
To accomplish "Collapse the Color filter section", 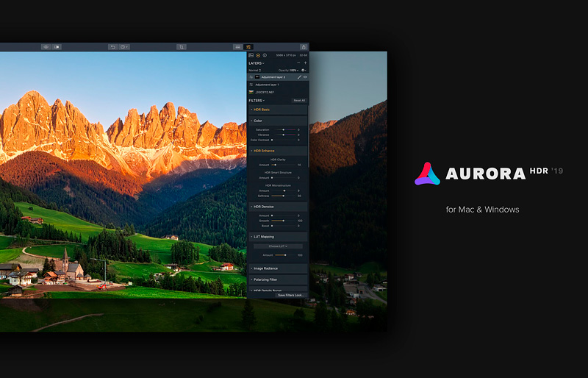I will coord(278,121).
